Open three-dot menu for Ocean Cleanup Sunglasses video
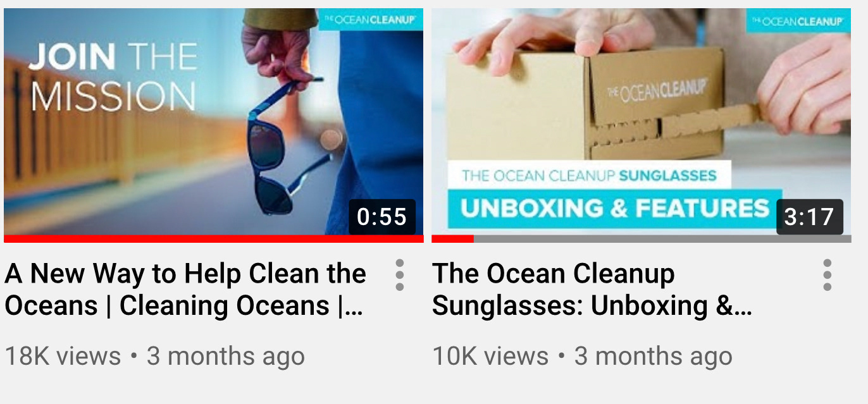 pyautogui.click(x=827, y=275)
